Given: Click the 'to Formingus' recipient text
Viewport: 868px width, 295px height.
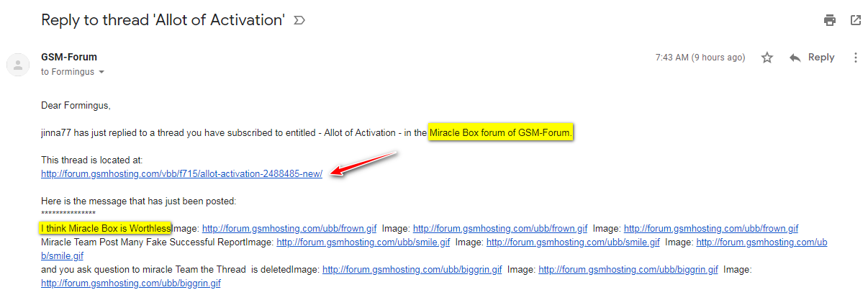Looking at the screenshot, I should click(x=68, y=72).
